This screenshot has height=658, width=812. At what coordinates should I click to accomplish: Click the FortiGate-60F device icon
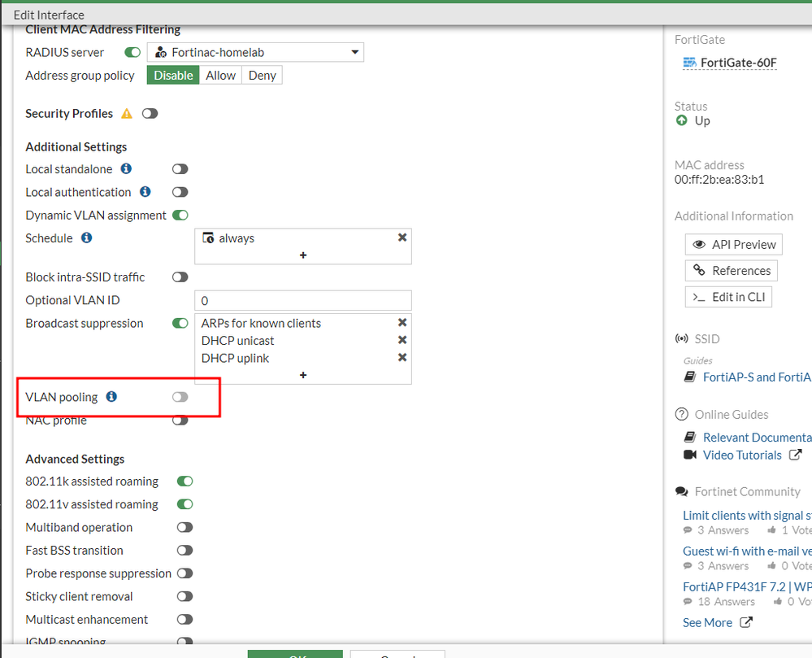click(690, 63)
